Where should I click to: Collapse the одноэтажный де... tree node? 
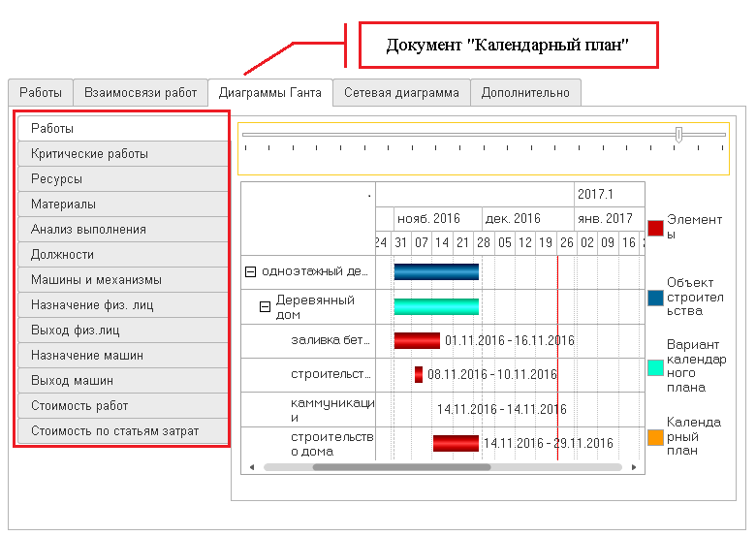pos(250,271)
